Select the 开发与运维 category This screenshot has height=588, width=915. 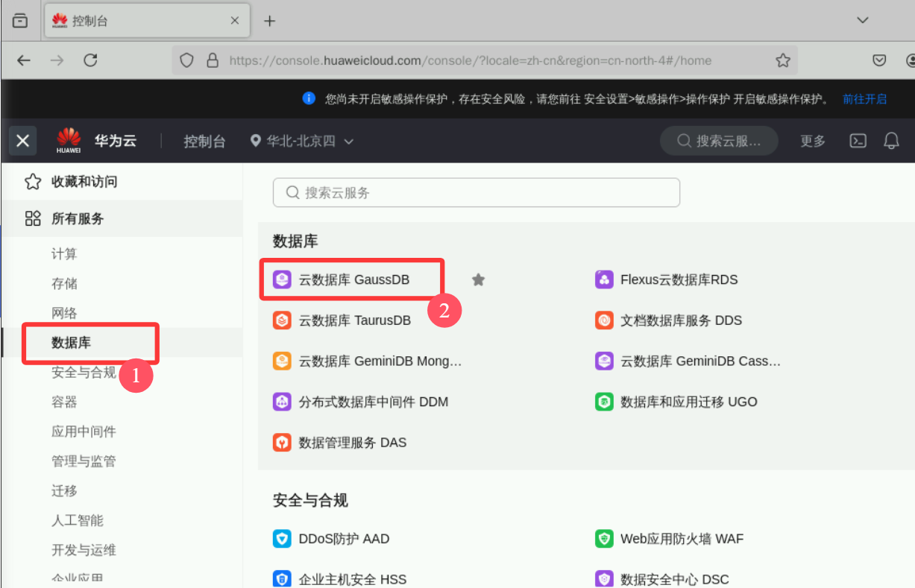click(84, 550)
